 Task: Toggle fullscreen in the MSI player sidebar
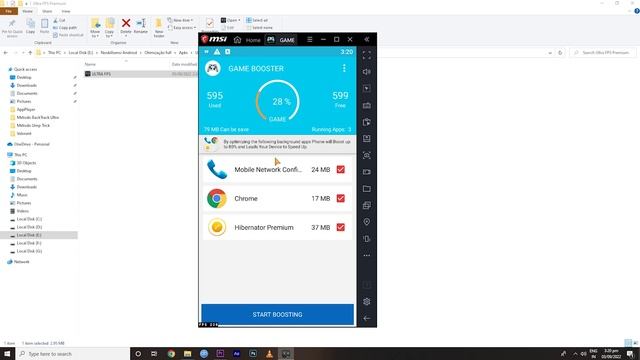coord(367,56)
